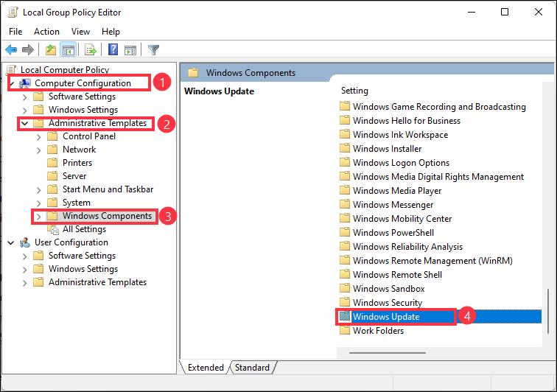The width and height of the screenshot is (557, 392).
Task: Click the Filter funnel toolbar icon
Action: [153, 50]
